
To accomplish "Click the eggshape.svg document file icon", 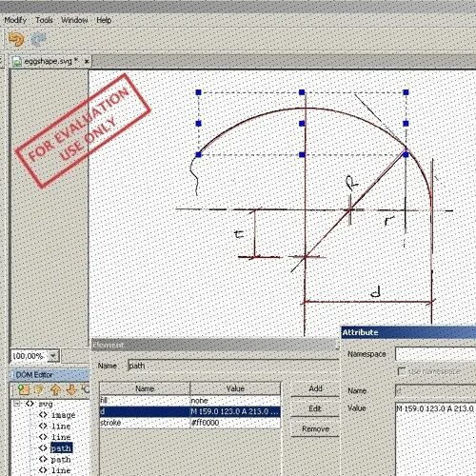I will (x=17, y=61).
